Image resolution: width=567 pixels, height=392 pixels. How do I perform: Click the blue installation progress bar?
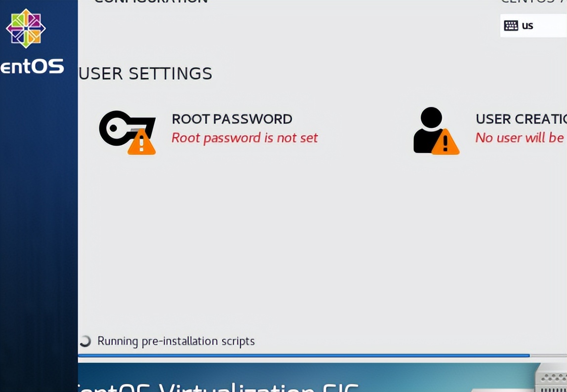[304, 356]
